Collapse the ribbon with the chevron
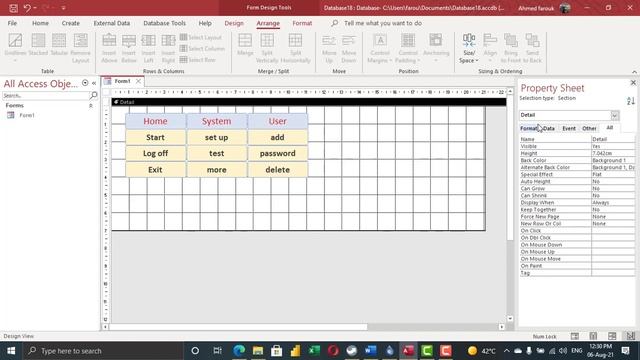Viewport: 640px width, 360px height. 634,72
